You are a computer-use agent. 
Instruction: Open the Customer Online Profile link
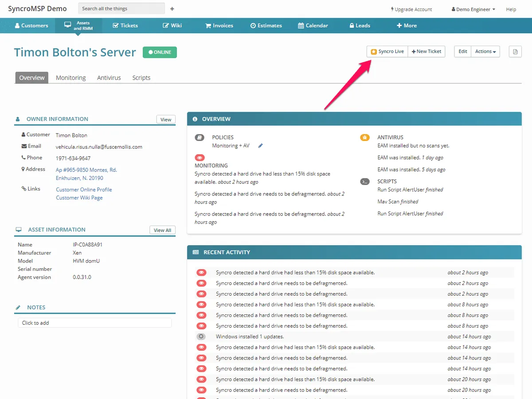pos(84,190)
